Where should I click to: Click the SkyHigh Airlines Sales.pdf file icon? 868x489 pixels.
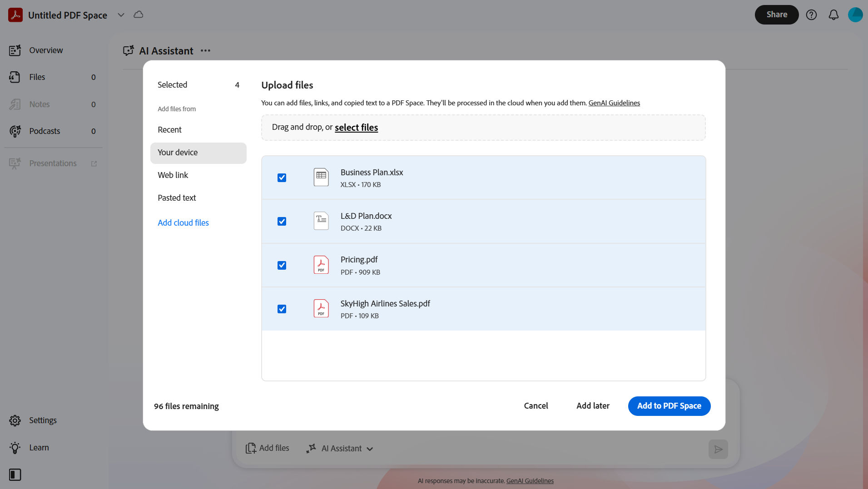click(x=321, y=308)
